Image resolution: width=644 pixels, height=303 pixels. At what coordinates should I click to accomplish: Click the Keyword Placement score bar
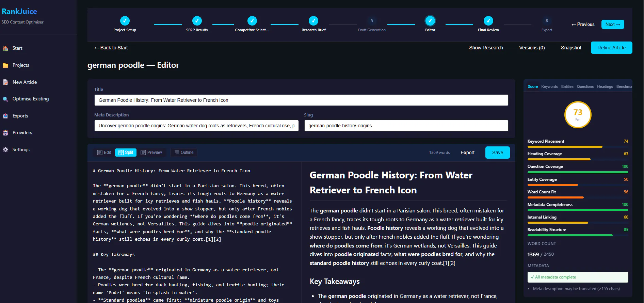[578, 147]
